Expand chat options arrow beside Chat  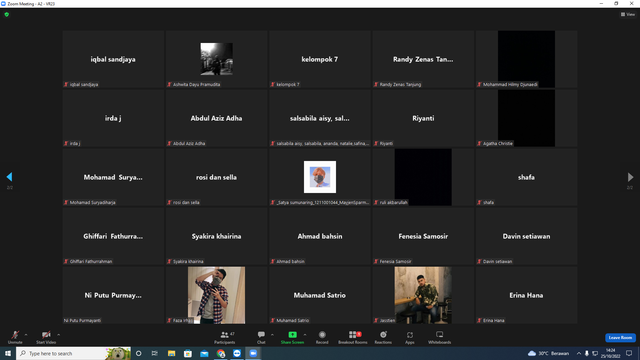(x=272, y=335)
